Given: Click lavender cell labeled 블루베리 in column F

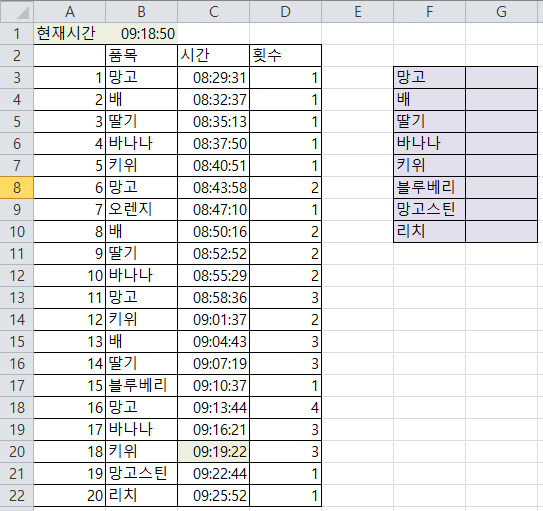Looking at the screenshot, I should (429, 187).
